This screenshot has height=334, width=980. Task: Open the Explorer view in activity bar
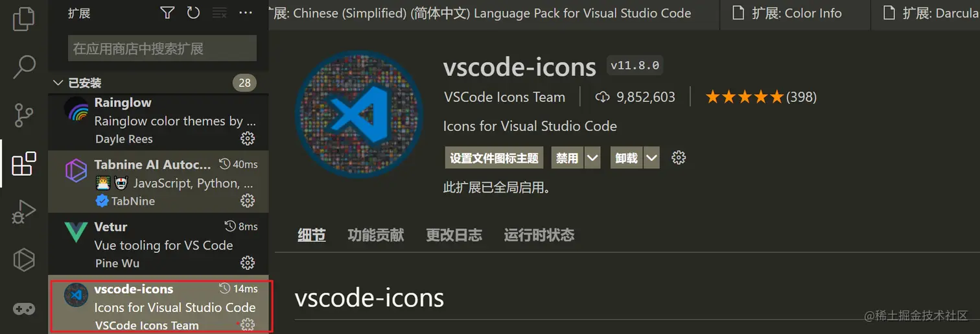(x=24, y=18)
